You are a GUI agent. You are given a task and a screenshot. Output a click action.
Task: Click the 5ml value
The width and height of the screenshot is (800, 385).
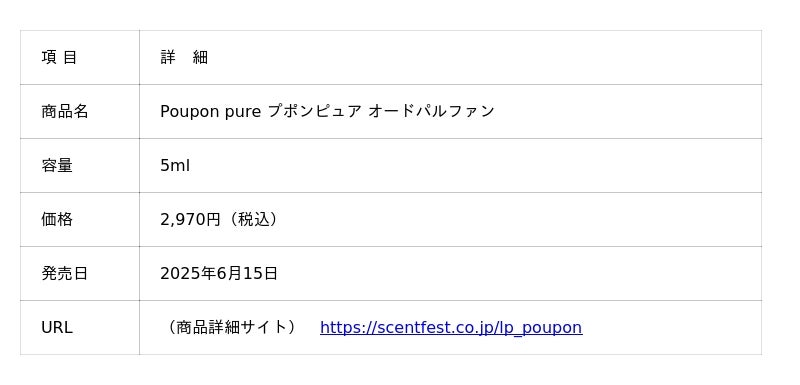tap(175, 165)
